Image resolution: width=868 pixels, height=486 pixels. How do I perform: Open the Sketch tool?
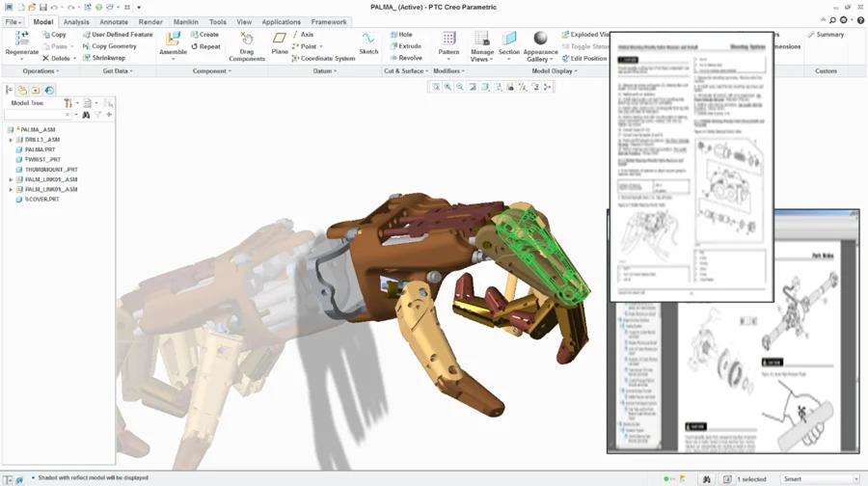click(x=368, y=40)
